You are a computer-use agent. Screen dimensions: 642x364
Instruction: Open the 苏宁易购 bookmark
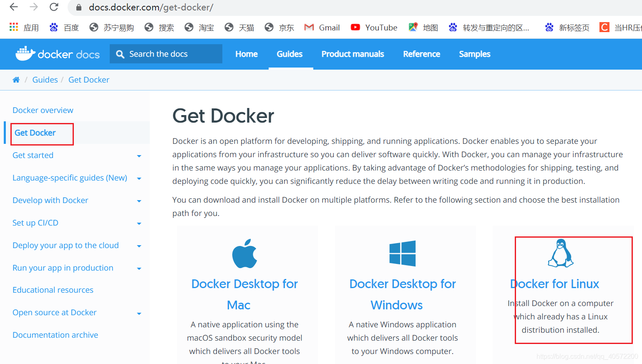111,28
